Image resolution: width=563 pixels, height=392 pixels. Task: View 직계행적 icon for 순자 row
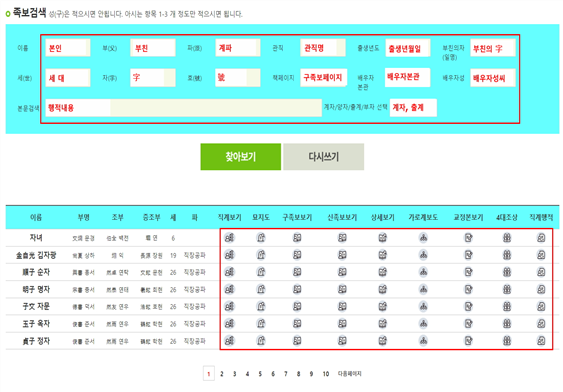541,272
